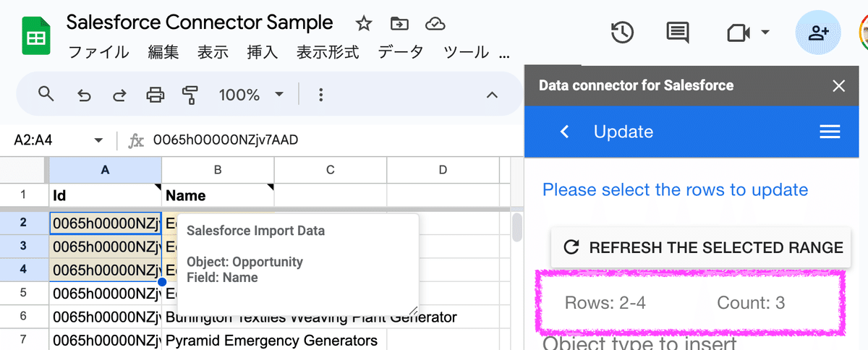Open the name box A2:A4 dropdown
Image resolution: width=868 pixels, height=350 pixels.
point(99,141)
